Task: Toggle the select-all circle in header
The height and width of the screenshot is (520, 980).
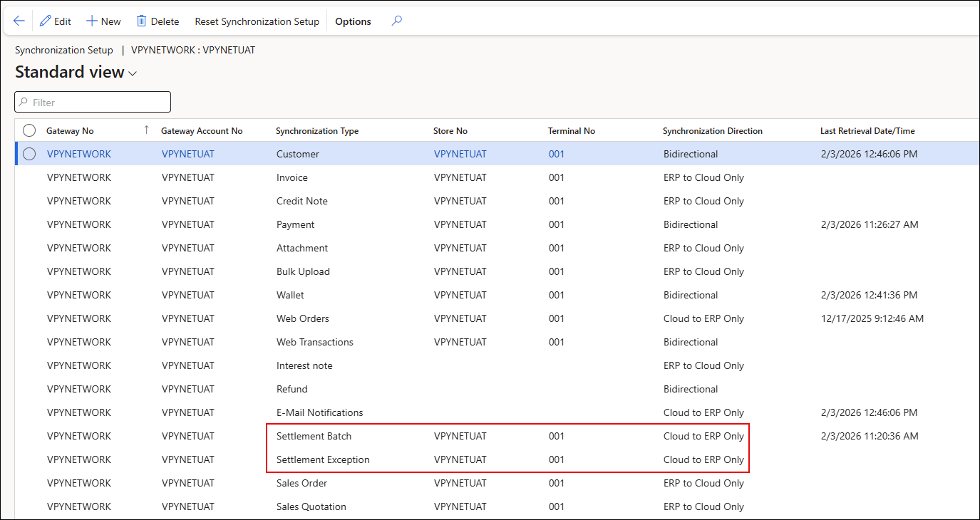Action: (29, 130)
